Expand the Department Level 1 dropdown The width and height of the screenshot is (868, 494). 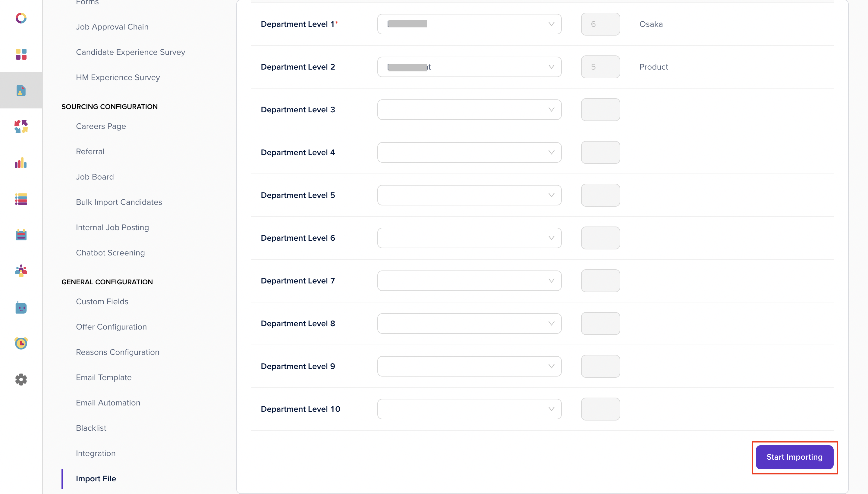coord(469,24)
